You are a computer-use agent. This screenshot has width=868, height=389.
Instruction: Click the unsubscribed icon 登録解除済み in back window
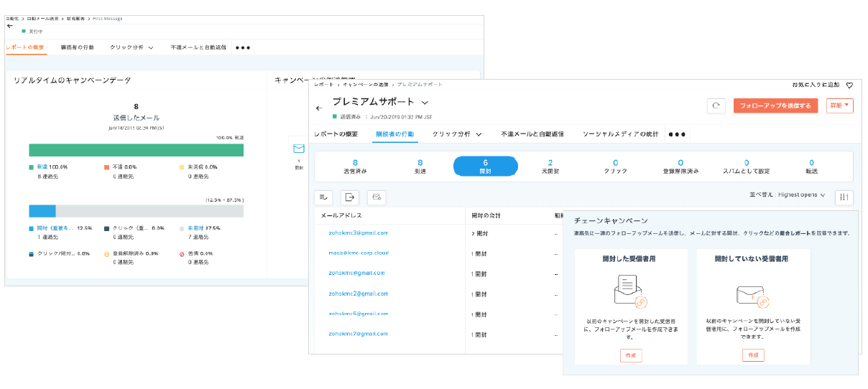[107, 253]
